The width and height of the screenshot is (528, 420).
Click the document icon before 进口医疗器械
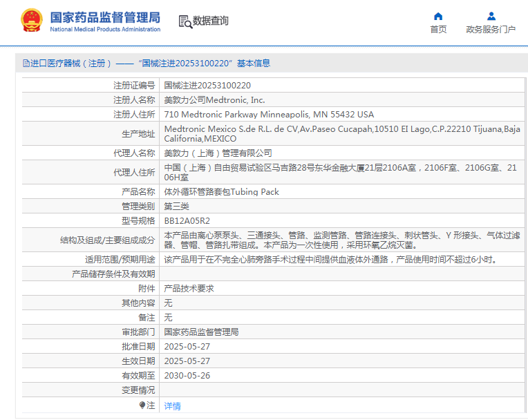(26, 64)
